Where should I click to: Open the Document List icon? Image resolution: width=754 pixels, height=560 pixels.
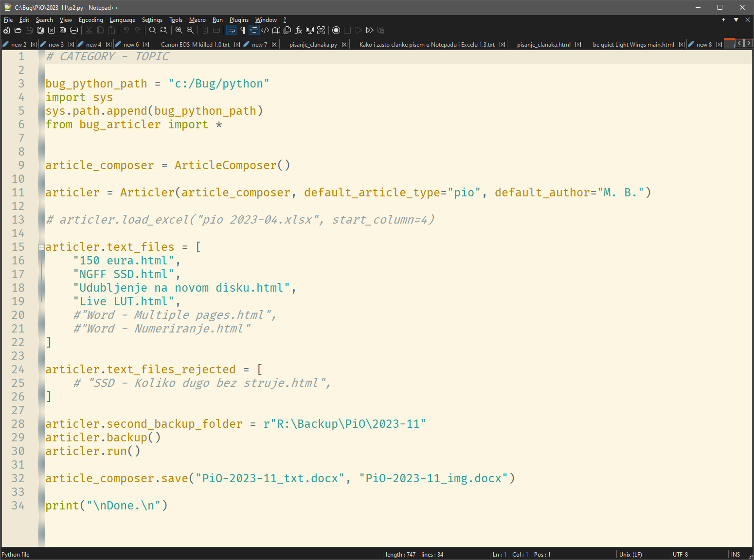[x=287, y=30]
